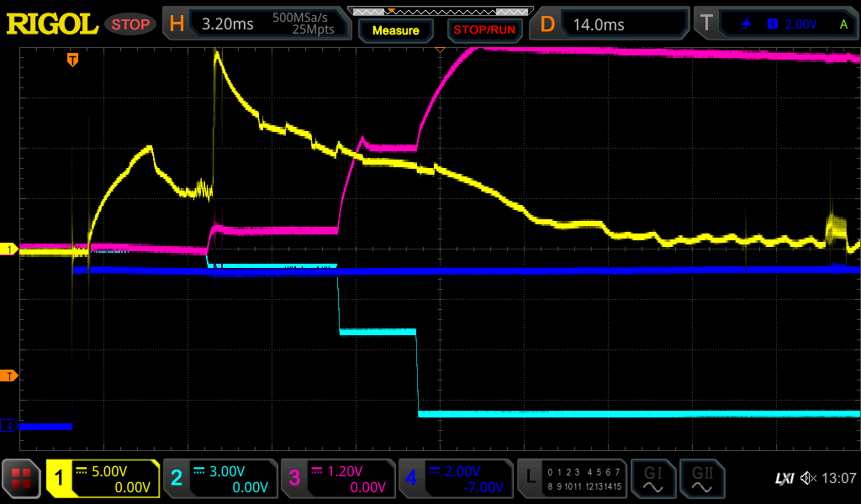Toggle channel 4 with 2.00V scale
Screen dimensions: 861x504
[x=455, y=479]
